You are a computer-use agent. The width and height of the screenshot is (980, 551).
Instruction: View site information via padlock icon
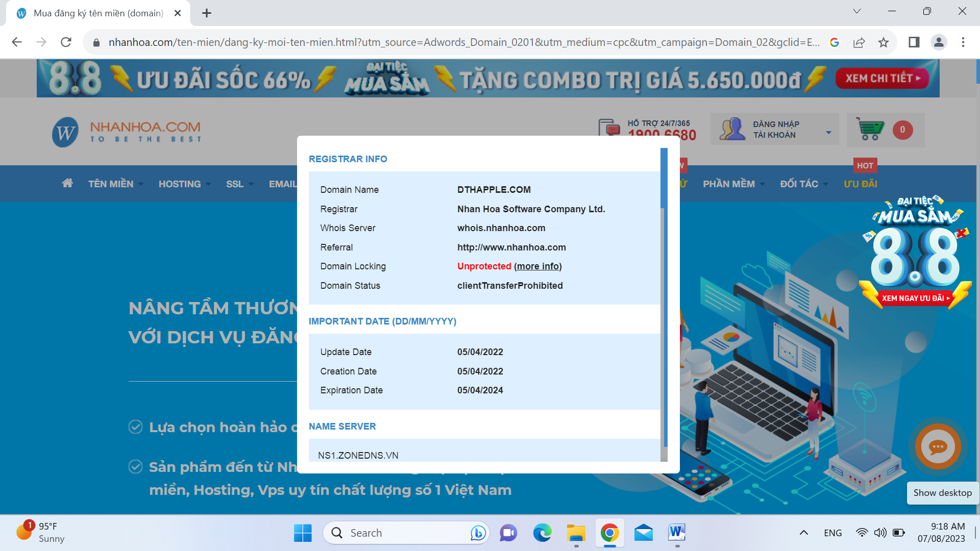(96, 42)
